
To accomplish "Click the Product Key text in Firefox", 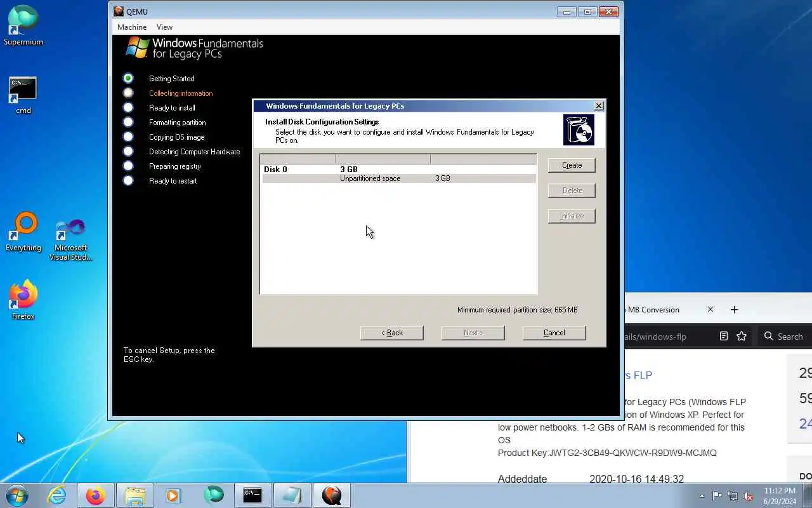I will (x=607, y=453).
